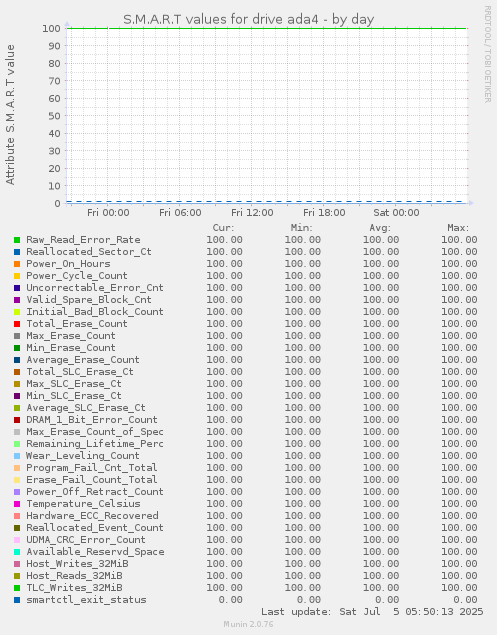Click the purple Power_Off_Retract_Count legend swatch
This screenshot has width=497, height=635.
(17, 492)
